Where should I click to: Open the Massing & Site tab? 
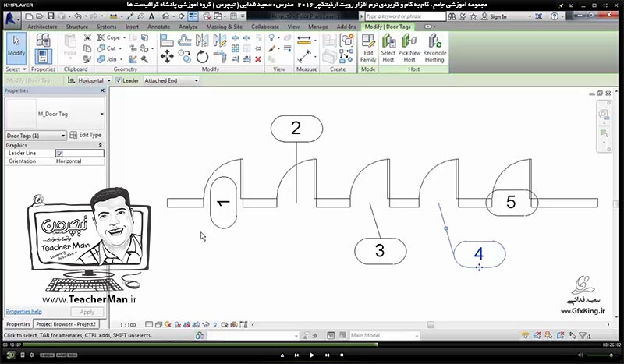[x=224, y=27]
